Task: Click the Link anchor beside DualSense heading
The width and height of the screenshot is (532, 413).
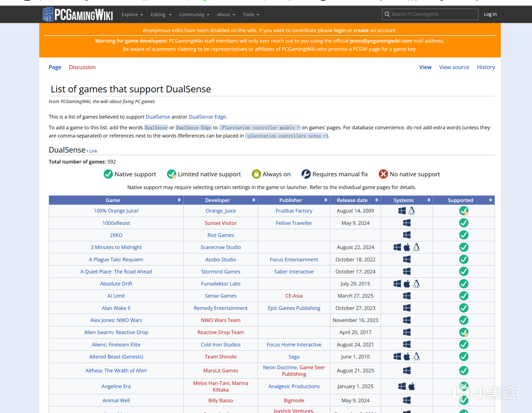Action: pos(94,151)
